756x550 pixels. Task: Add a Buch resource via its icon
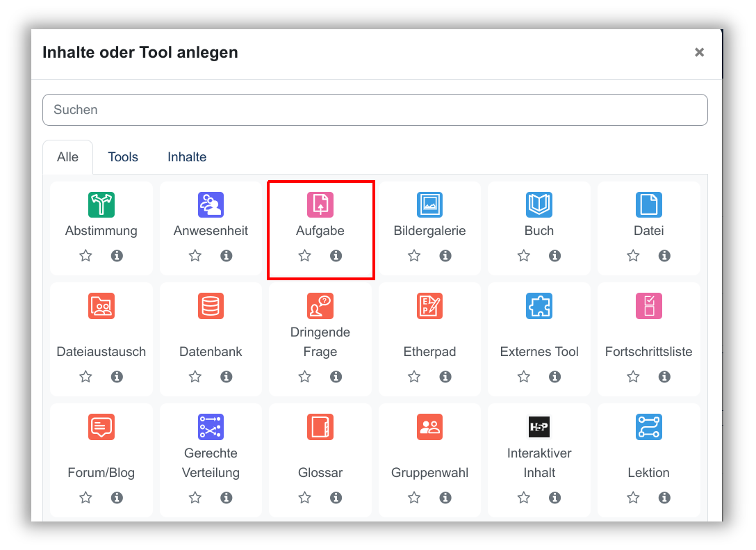(539, 204)
